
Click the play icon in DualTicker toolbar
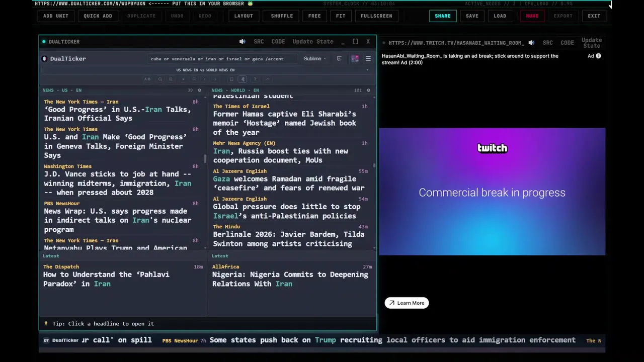click(x=184, y=79)
